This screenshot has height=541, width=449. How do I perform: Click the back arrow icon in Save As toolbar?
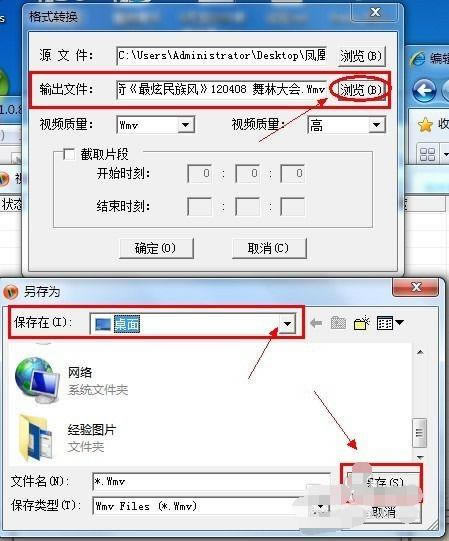tap(316, 323)
